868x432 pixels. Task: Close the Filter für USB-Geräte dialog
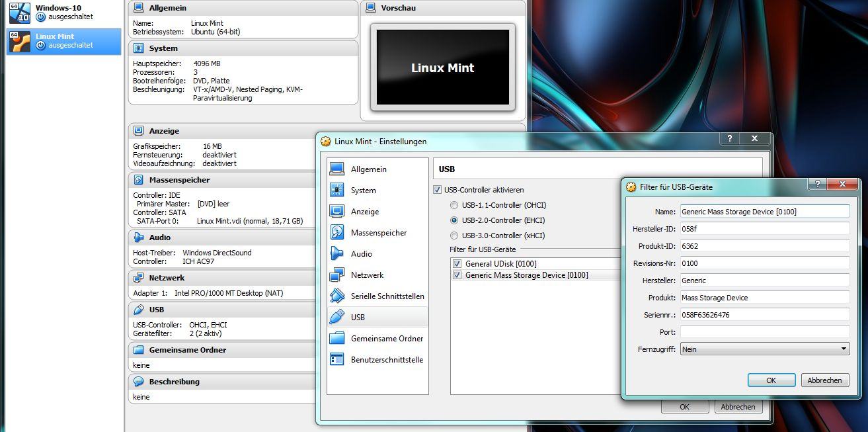(x=842, y=184)
